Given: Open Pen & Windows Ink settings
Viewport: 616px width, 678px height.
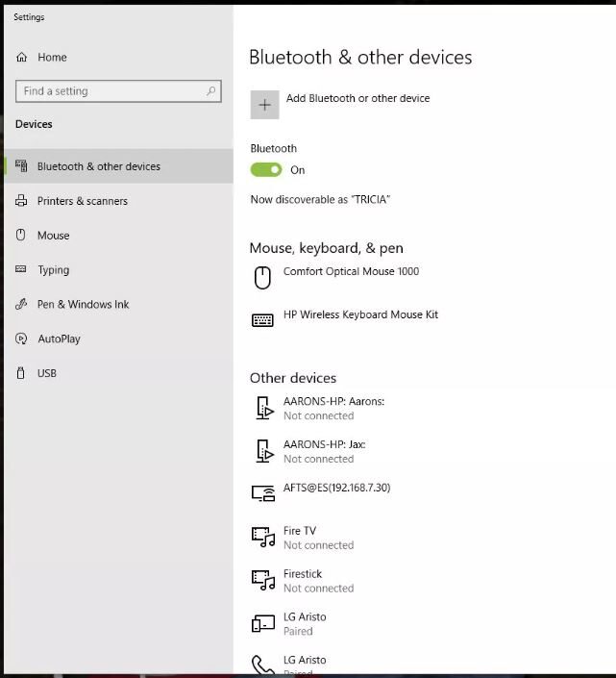Looking at the screenshot, I should tap(83, 305).
